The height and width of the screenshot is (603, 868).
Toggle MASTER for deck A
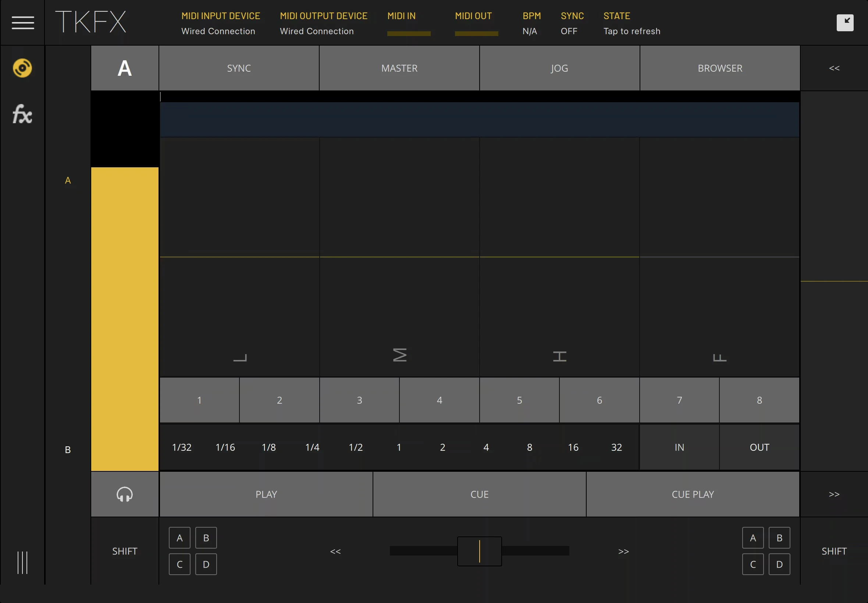click(x=399, y=68)
